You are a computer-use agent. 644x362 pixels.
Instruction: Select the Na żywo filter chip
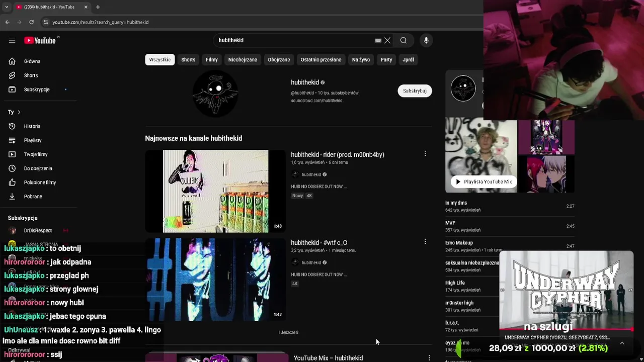pos(361,60)
